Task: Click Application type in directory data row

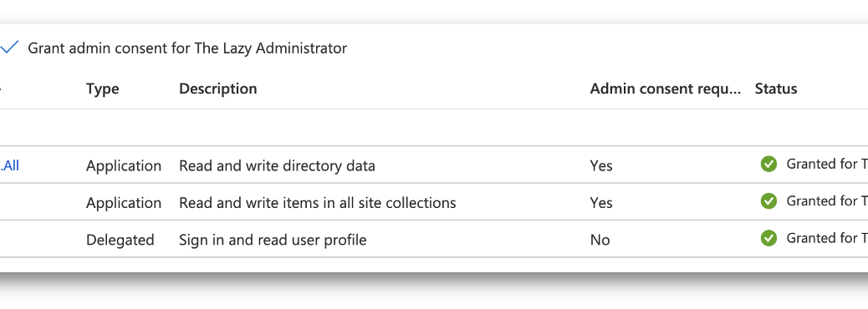Action: click(124, 166)
